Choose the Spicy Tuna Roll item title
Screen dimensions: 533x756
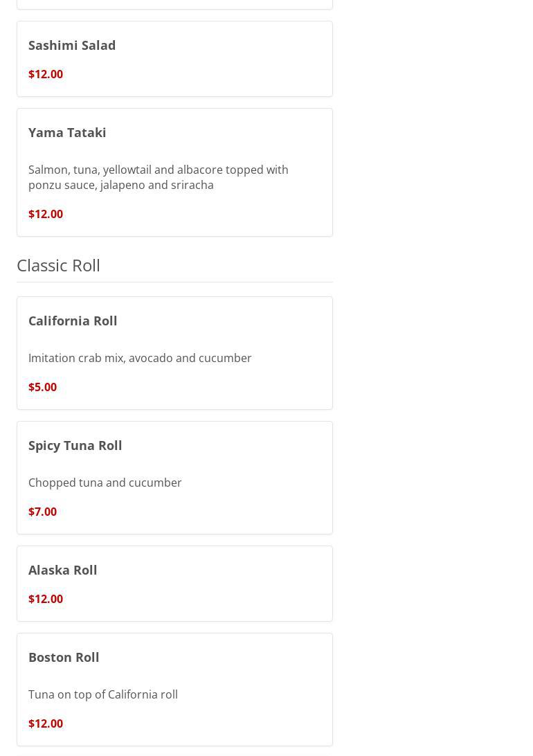pos(75,445)
